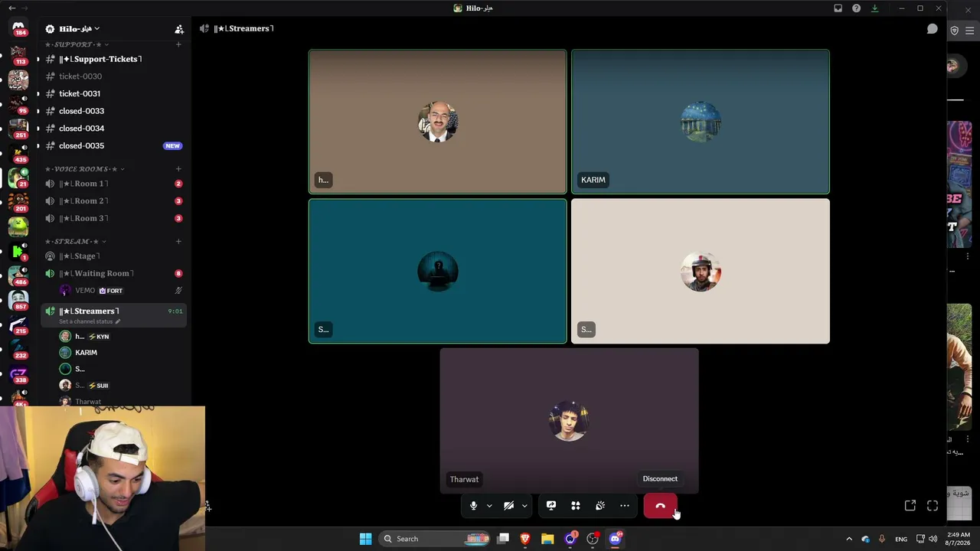Select the sidebar member with the KYN tag

pyautogui.click(x=121, y=337)
